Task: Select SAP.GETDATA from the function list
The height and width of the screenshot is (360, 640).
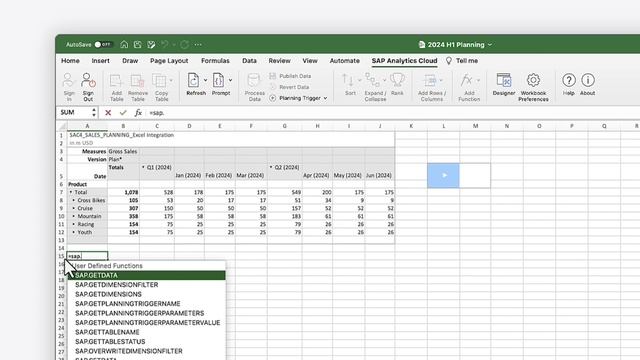Action: [x=147, y=276]
